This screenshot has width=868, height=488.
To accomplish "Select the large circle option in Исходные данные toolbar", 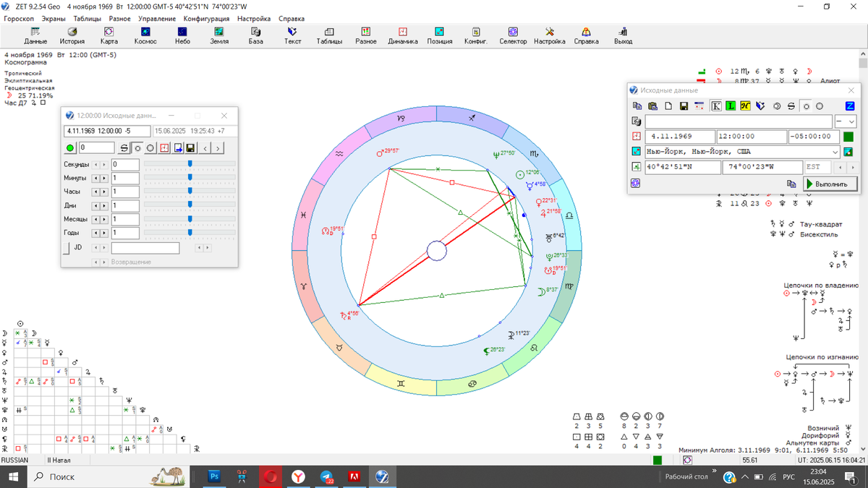I will (x=820, y=106).
